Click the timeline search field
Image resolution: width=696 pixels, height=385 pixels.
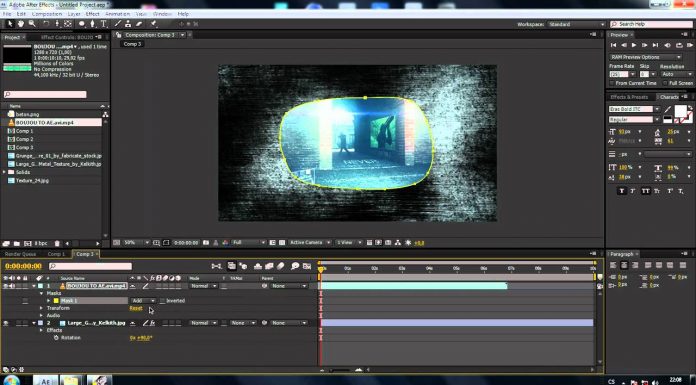(x=91, y=266)
